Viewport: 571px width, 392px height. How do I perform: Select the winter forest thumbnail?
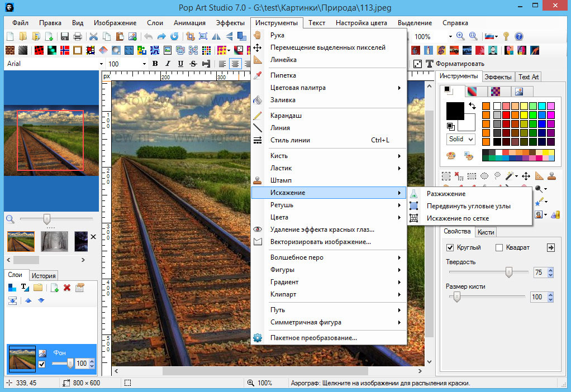click(x=54, y=241)
